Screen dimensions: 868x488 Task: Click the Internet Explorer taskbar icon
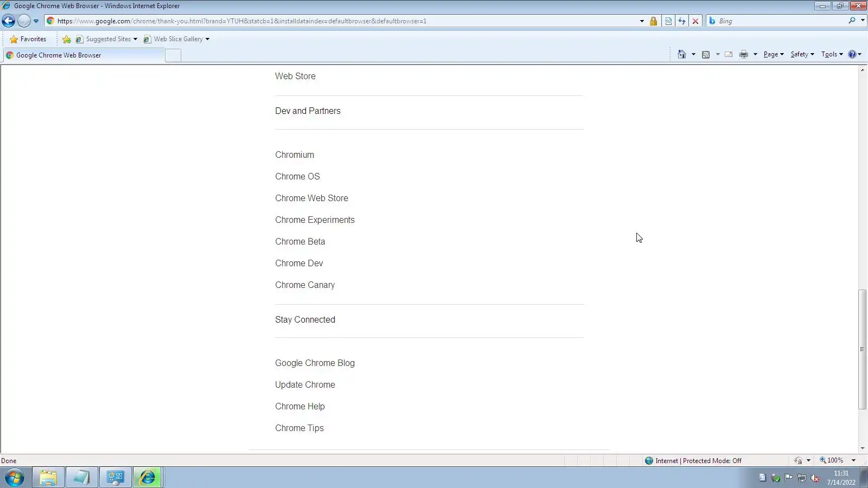tap(148, 478)
